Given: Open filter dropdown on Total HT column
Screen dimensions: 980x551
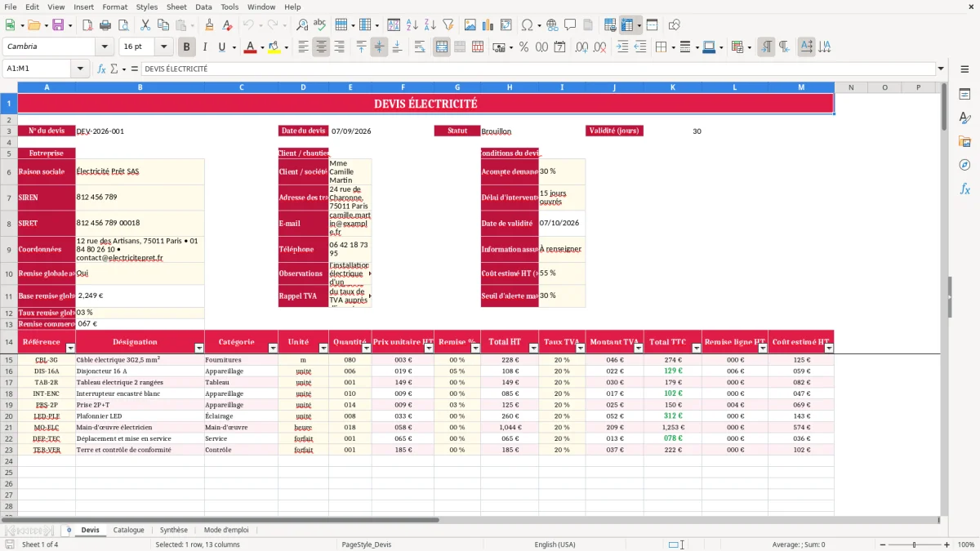Looking at the screenshot, I should point(532,348).
